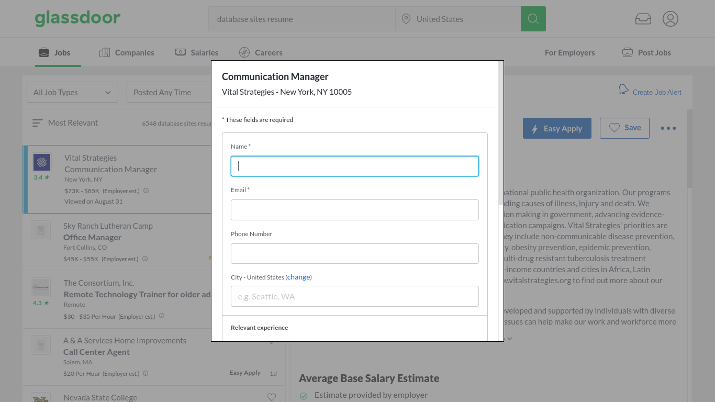715x402 pixels.
Task: Click The Consortium, Inc. logo
Action: point(41,288)
